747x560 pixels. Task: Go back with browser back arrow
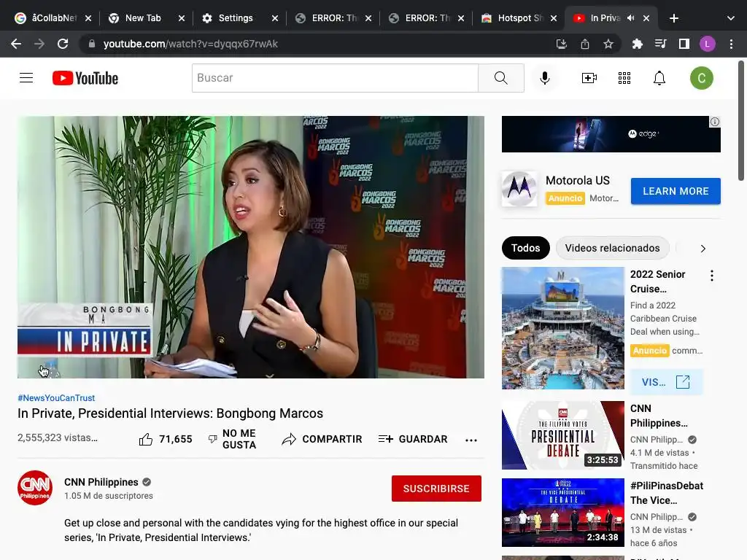(x=16, y=44)
